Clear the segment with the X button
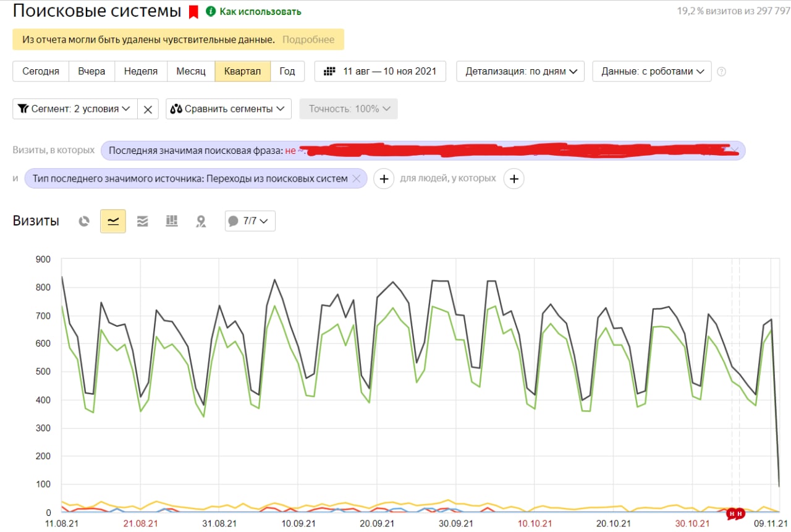The height and width of the screenshot is (532, 791). 148,109
